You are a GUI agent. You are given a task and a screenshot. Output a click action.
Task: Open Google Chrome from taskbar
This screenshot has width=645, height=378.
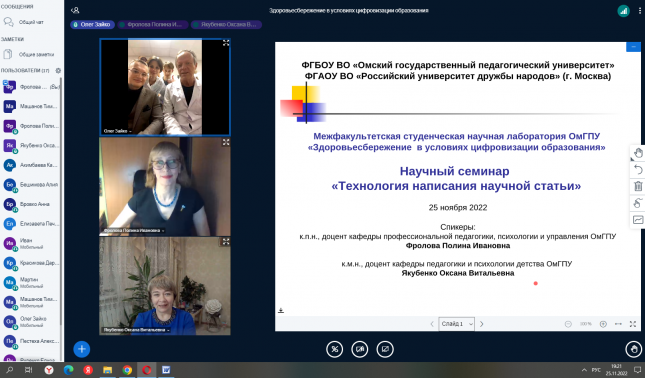pos(127,370)
